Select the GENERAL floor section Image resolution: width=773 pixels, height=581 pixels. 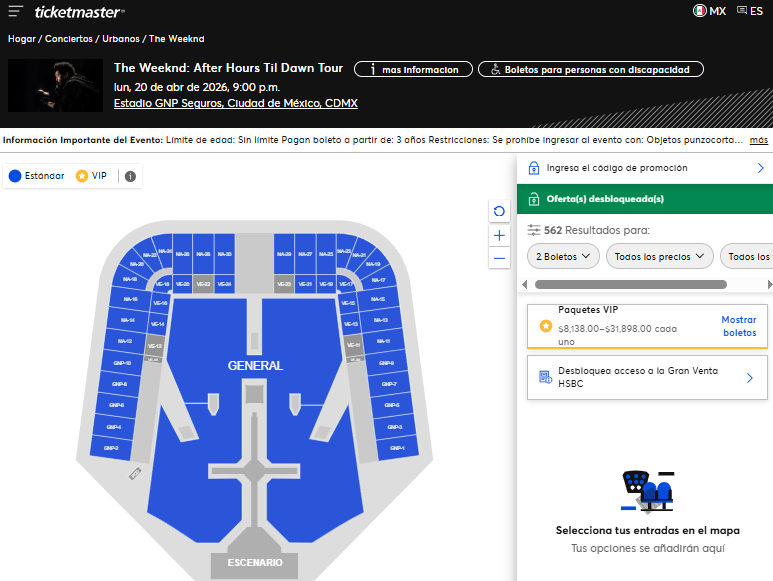pyautogui.click(x=255, y=366)
